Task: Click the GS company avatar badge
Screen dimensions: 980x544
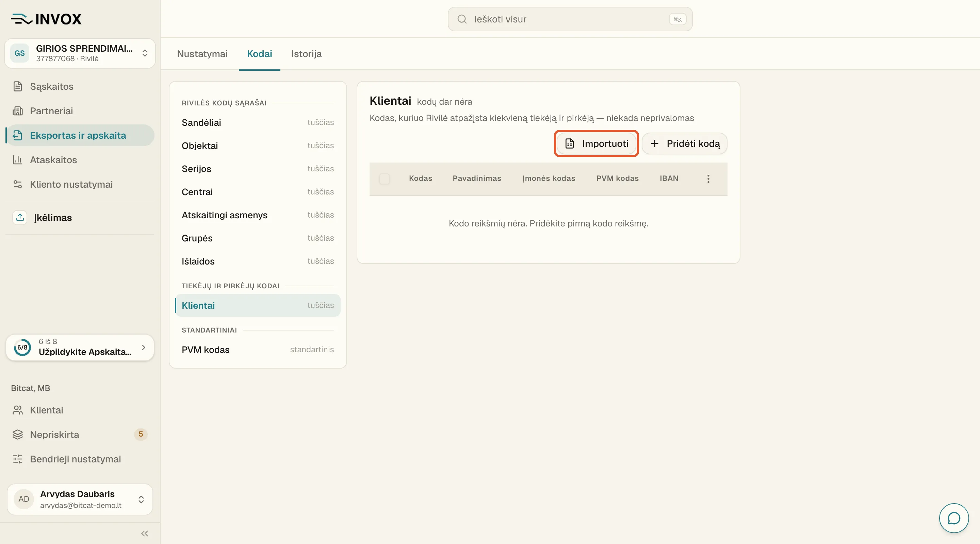Action: (x=19, y=53)
